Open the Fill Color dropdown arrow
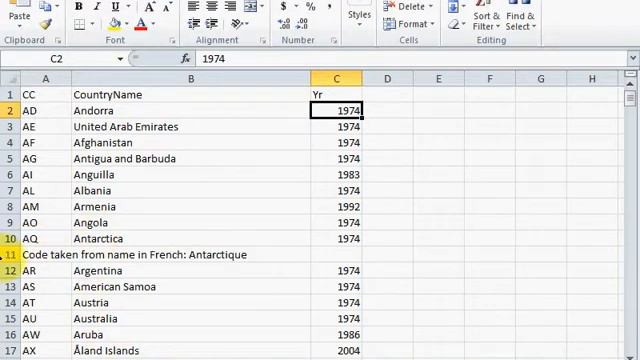 pyautogui.click(x=127, y=24)
